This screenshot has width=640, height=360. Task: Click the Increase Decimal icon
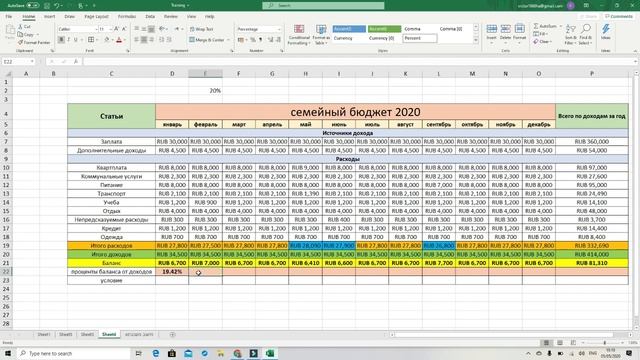coord(270,40)
